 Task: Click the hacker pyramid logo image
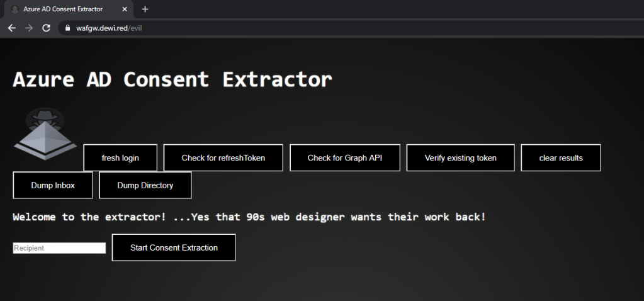pyautogui.click(x=45, y=134)
